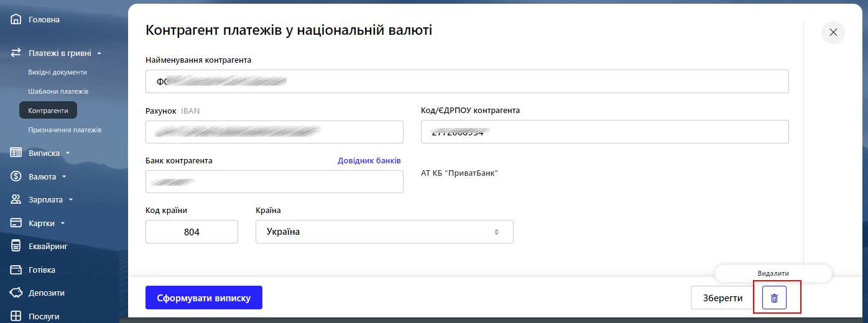
Task: Delete the counterparty with the trash icon
Action: click(x=774, y=298)
